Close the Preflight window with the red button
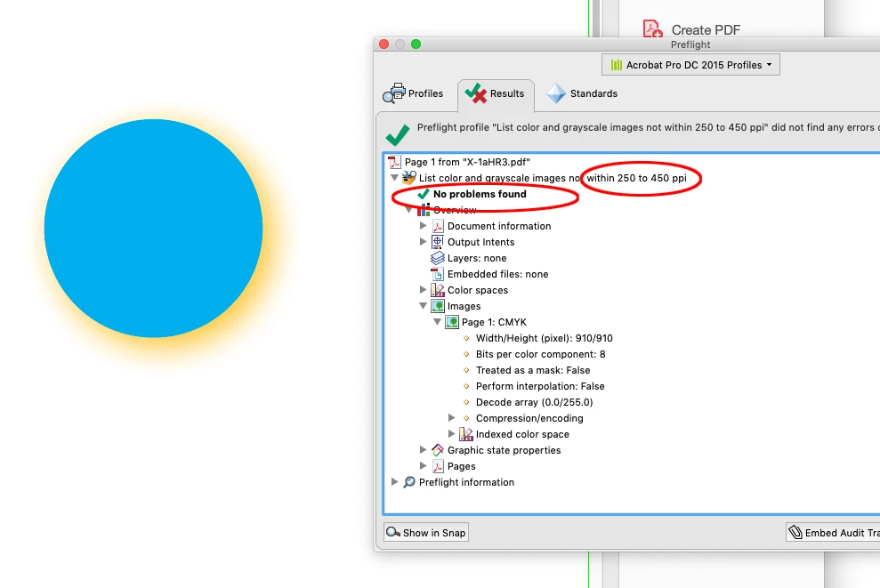880x588 pixels. point(383,44)
